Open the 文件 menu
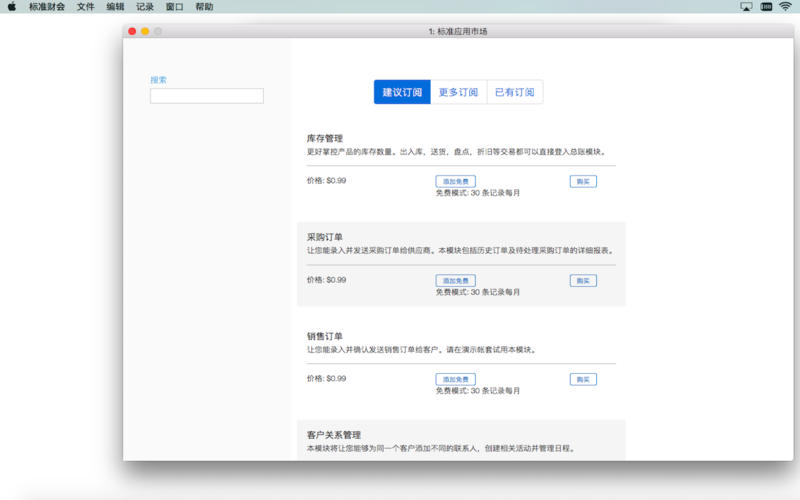The width and height of the screenshot is (800, 500). (86, 6)
